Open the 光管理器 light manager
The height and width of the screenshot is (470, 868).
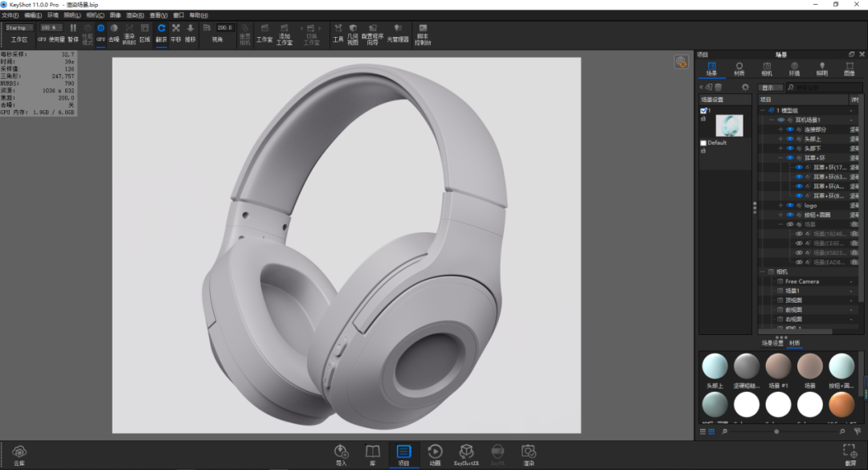click(398, 33)
